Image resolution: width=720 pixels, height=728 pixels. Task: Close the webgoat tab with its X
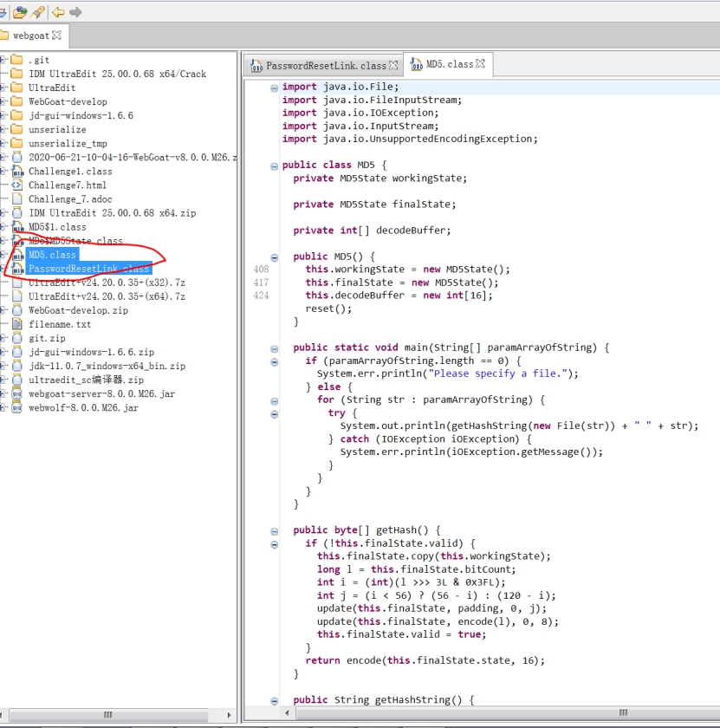point(56,36)
